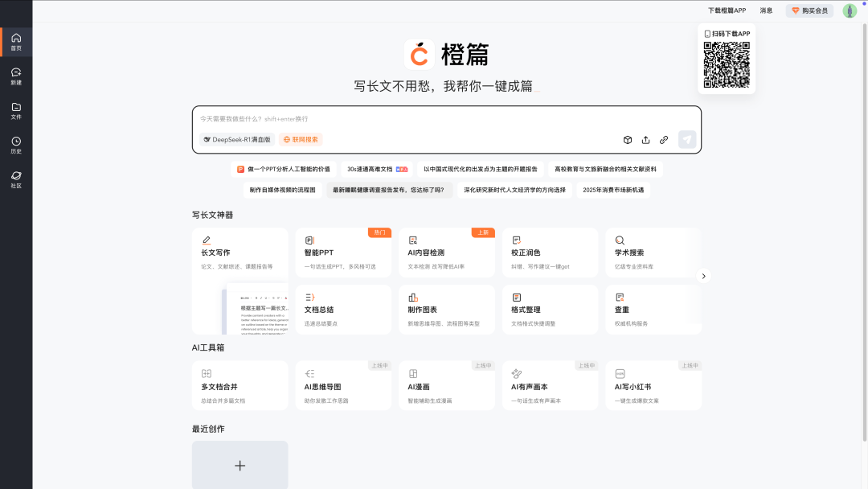Open 消息 in the top bar
The height and width of the screenshot is (489, 868).
(x=766, y=10)
